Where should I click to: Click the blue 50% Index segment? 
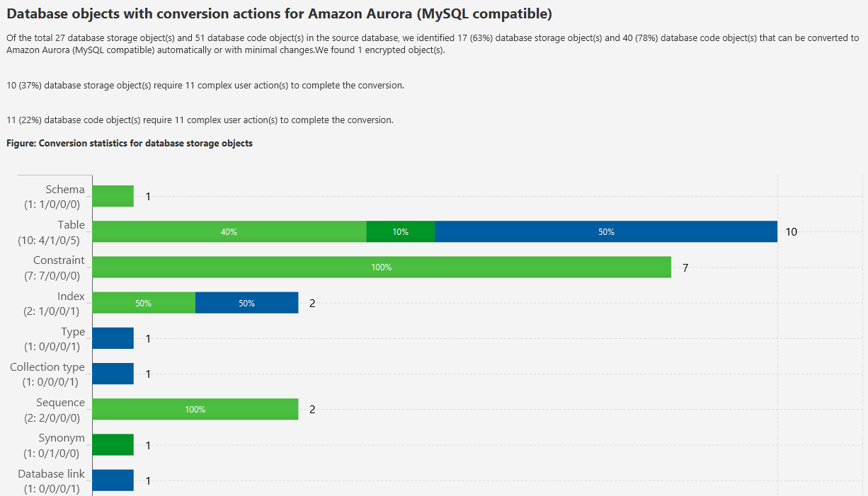click(246, 303)
